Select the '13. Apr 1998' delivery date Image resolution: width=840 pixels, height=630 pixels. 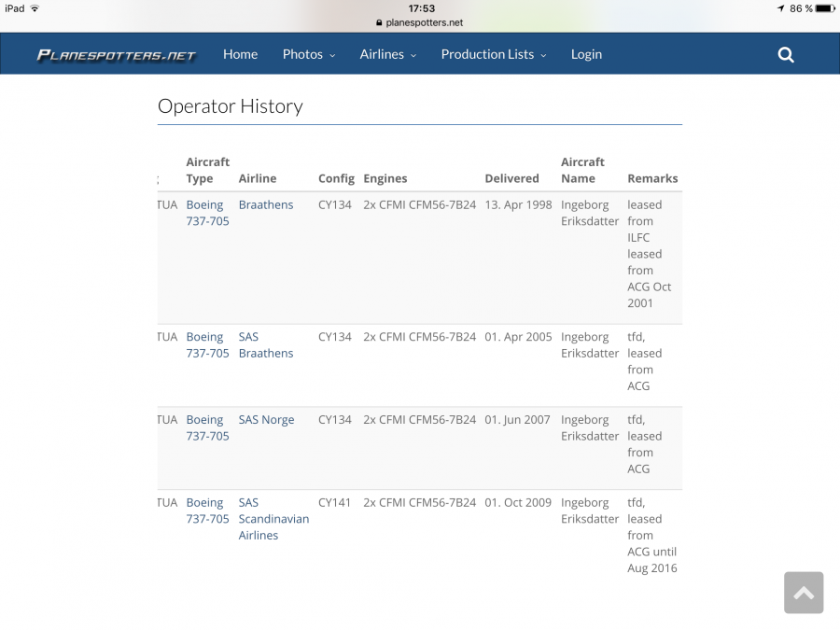pos(518,204)
